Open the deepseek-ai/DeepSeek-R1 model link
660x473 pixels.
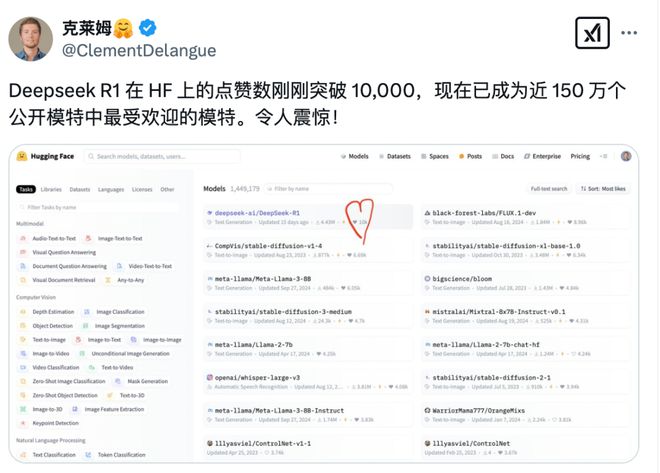click(x=257, y=213)
